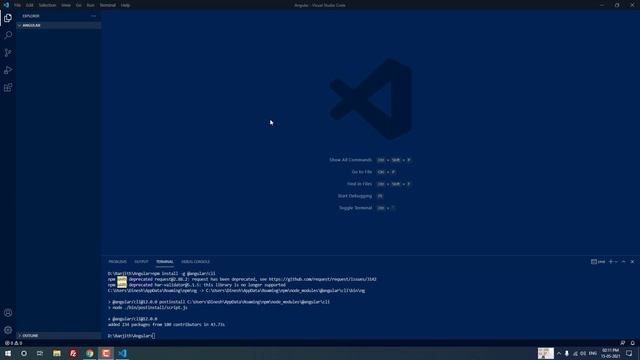The width and height of the screenshot is (640, 360).
Task: Open Explorer views and more actions ellipsis
Action: pyautogui.click(x=93, y=16)
